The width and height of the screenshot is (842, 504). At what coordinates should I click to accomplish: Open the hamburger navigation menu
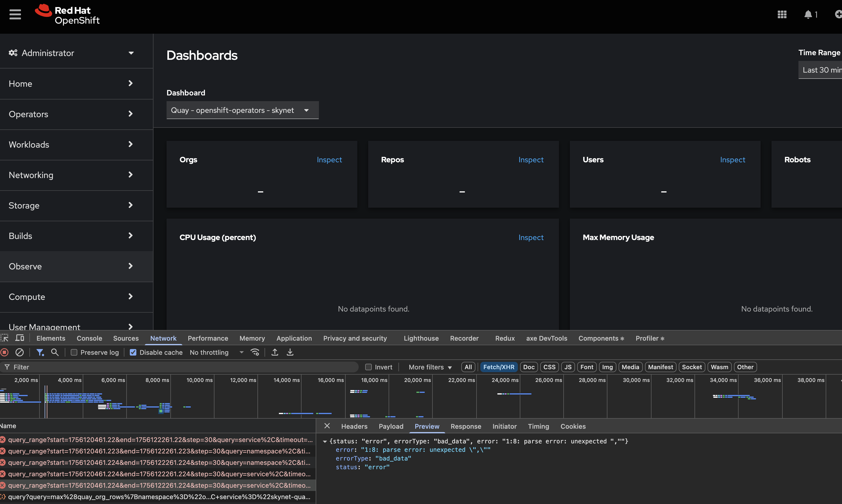tap(15, 14)
